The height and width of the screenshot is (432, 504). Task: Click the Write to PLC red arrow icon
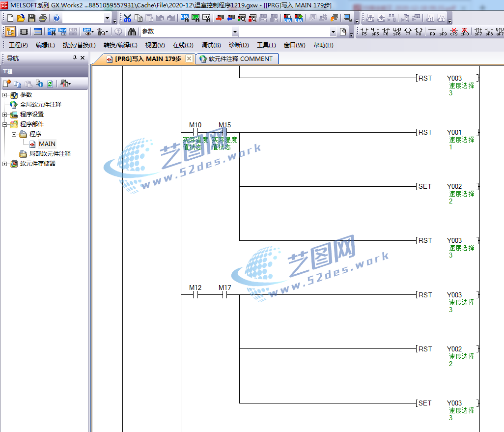[x=220, y=18]
